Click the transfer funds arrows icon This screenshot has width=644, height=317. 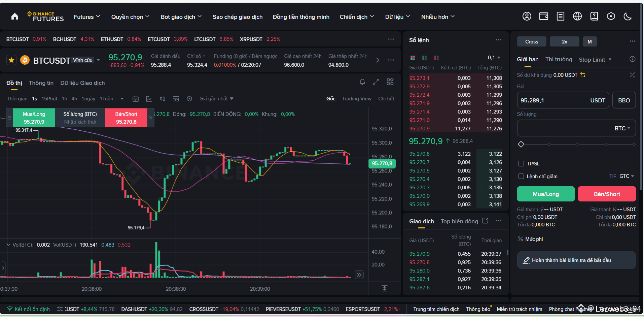point(583,75)
